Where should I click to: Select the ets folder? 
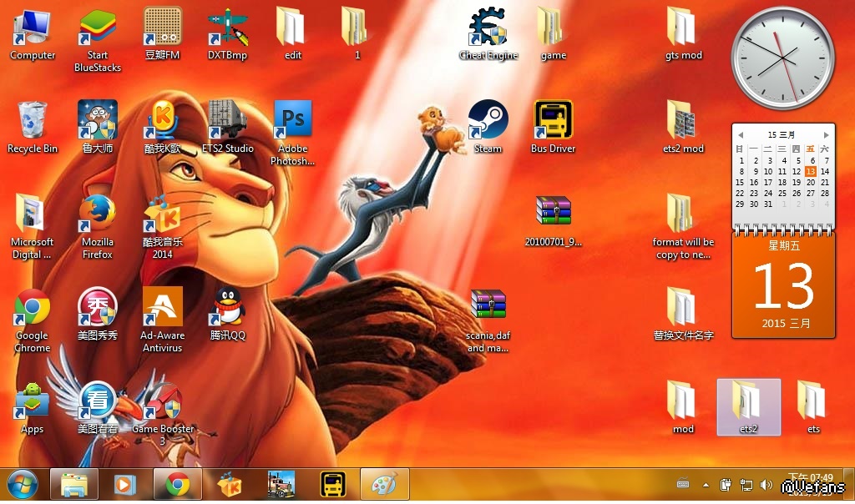click(813, 409)
